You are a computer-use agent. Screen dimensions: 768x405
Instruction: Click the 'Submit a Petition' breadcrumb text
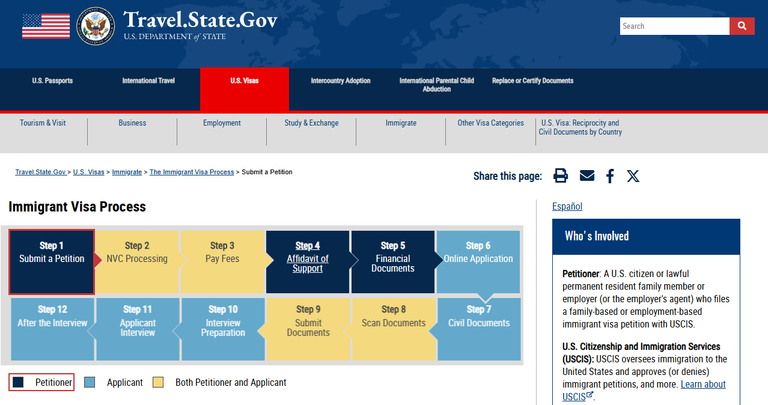267,172
